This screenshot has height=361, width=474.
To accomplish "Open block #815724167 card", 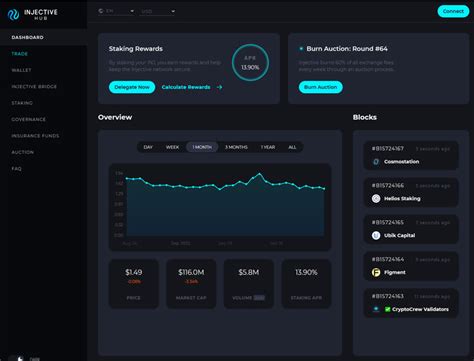I will [411, 155].
